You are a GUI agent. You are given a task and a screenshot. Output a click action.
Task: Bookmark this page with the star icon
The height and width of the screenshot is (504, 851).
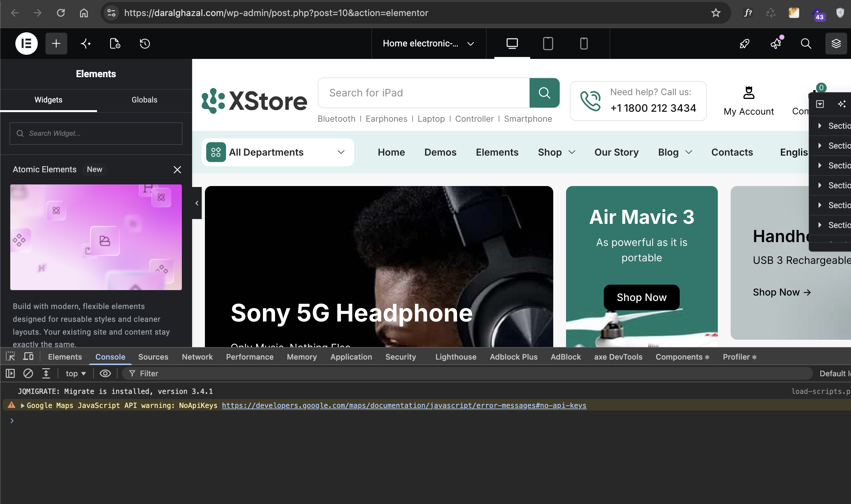[716, 13]
